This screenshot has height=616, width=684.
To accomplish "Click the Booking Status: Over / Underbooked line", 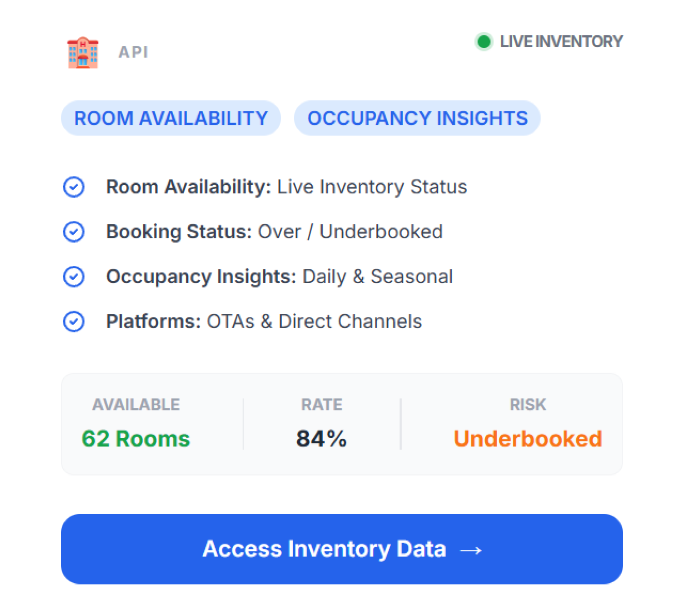I will click(x=274, y=232).
